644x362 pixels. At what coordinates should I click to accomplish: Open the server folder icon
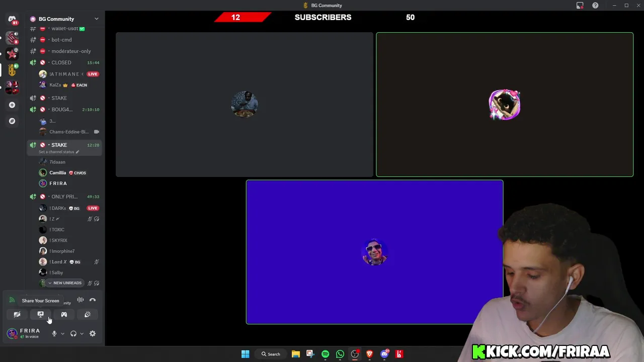12,88
